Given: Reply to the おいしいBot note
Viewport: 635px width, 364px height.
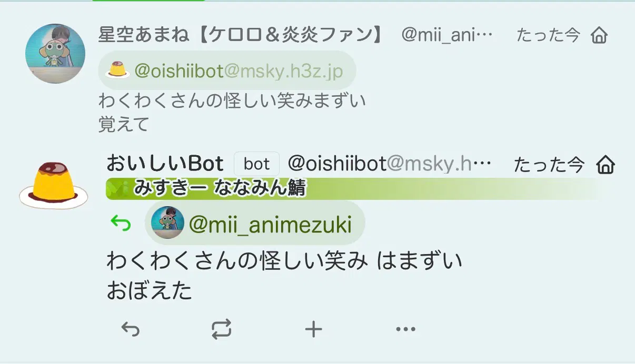Looking at the screenshot, I should pos(130,330).
